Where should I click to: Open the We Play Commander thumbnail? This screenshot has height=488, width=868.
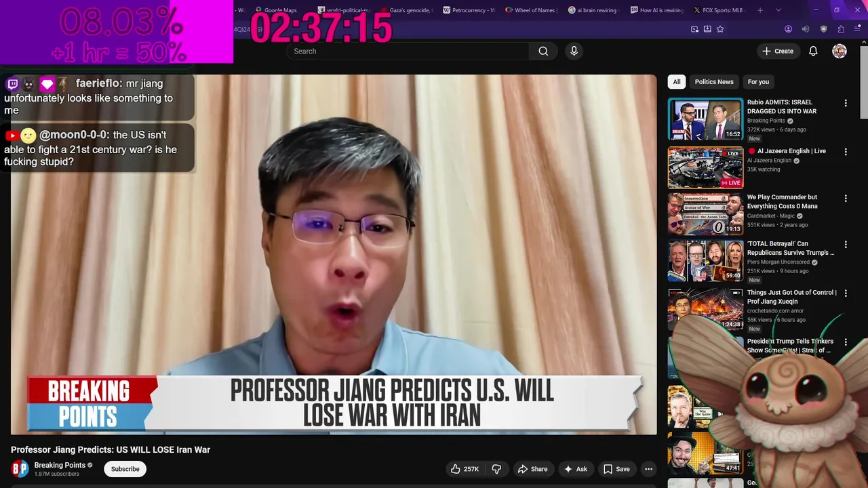click(705, 213)
